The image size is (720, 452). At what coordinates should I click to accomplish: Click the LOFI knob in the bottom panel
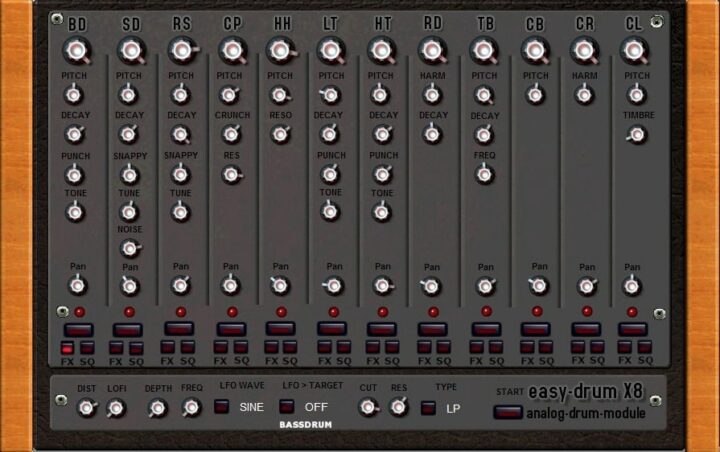[x=115, y=407]
